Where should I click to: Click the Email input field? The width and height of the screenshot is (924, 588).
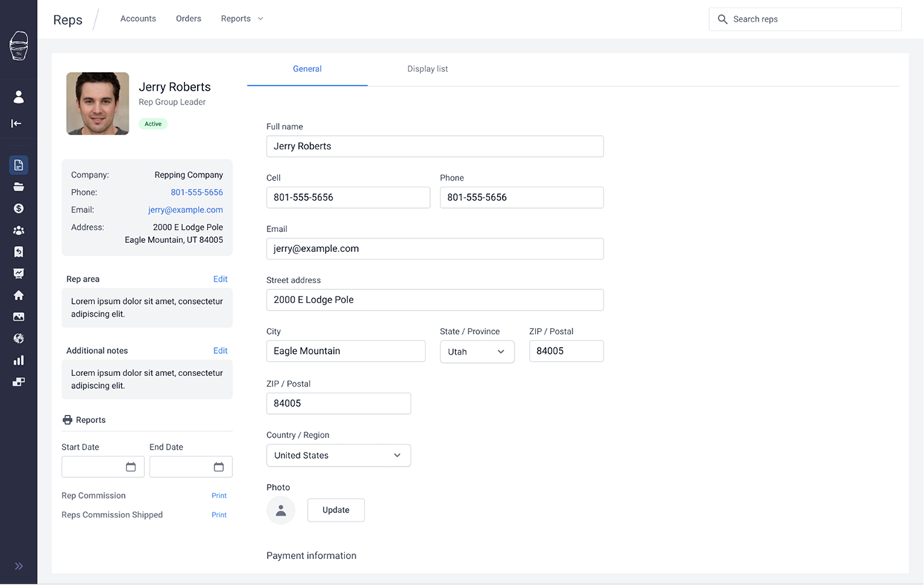[435, 249]
